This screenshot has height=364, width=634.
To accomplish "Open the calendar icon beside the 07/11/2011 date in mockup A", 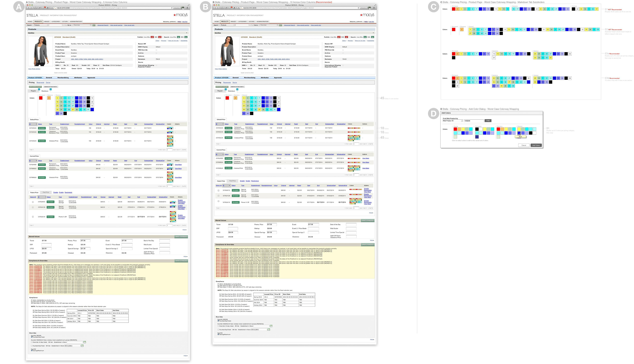I will click(82, 346).
